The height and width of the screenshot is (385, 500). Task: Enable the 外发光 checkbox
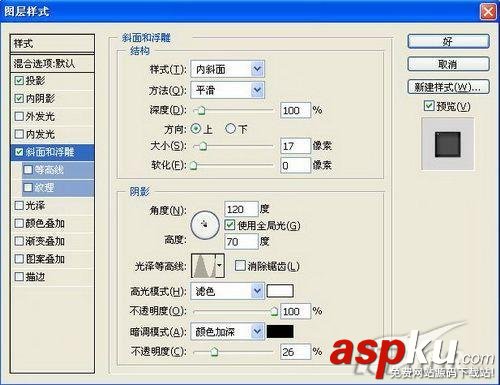(19, 116)
